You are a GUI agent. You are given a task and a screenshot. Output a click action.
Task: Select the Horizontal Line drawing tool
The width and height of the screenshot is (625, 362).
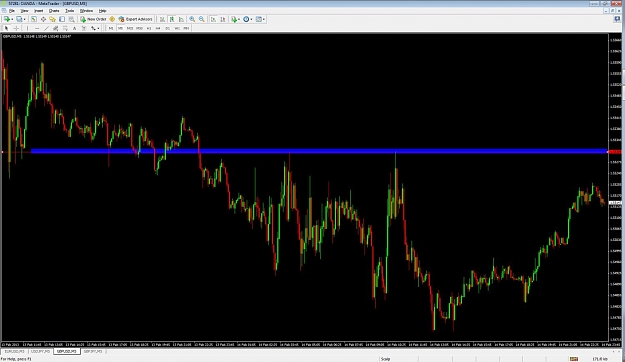point(37,28)
